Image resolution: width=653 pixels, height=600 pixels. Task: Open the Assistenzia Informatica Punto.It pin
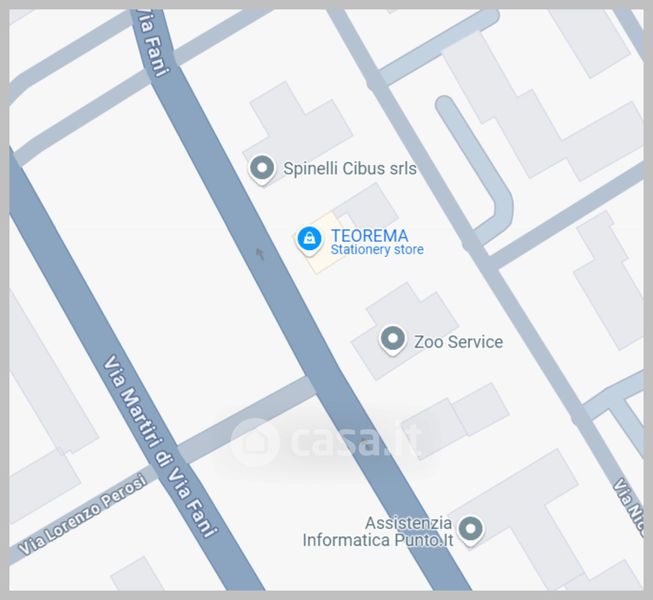[471, 530]
